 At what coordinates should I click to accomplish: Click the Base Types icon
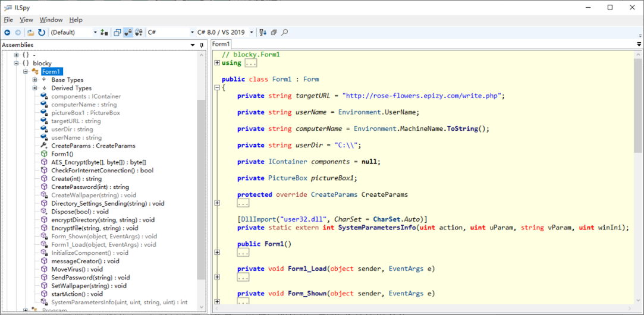tap(43, 80)
